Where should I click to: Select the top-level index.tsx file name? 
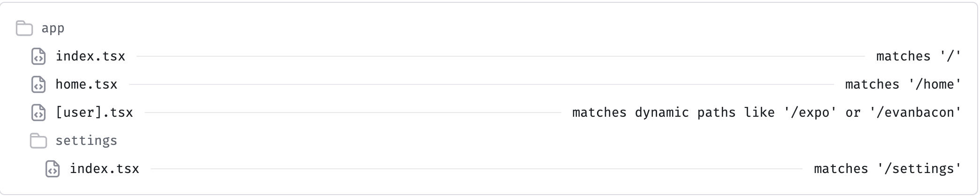click(91, 56)
